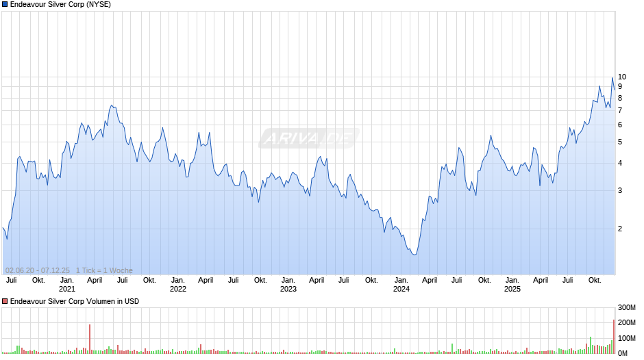This screenshot has height=360, width=644.
Task: Click the volume axis label '0M'
Action: [623, 353]
